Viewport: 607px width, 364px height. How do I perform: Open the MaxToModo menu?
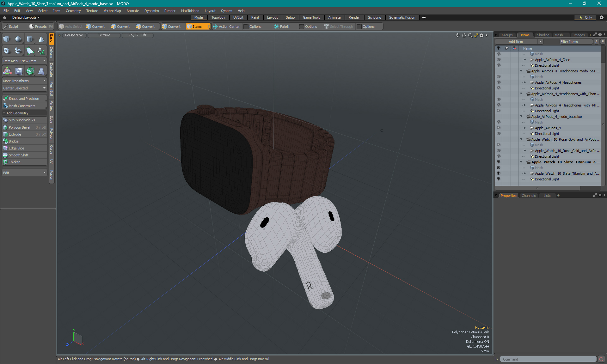point(190,11)
